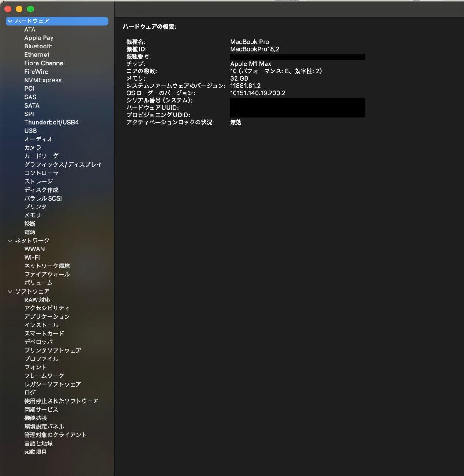Select the ハードウェア category row
This screenshot has height=476, width=464.
(x=57, y=21)
